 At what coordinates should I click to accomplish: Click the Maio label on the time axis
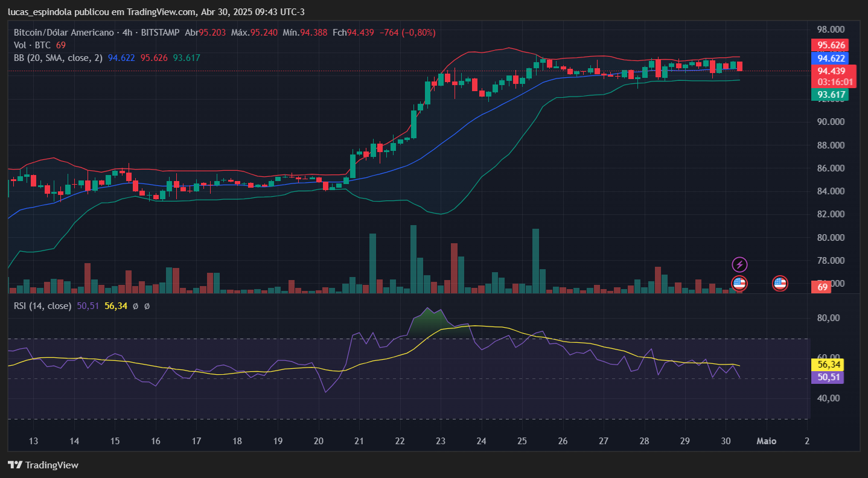click(x=766, y=441)
